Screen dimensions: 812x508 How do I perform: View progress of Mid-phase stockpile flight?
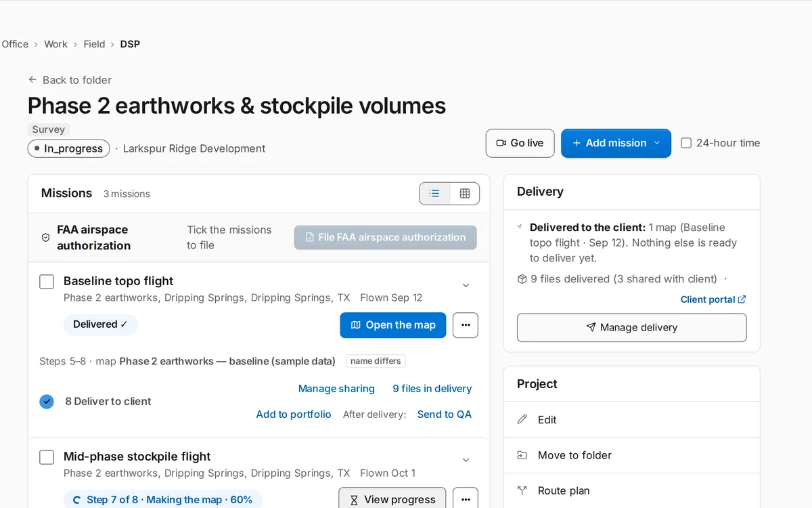[x=392, y=499]
